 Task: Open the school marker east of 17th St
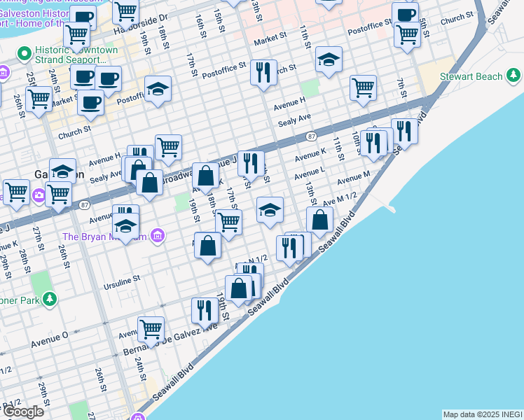270,210
